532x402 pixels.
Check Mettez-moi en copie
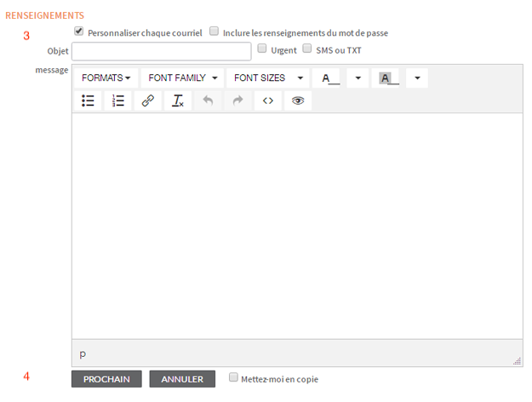pyautogui.click(x=233, y=377)
